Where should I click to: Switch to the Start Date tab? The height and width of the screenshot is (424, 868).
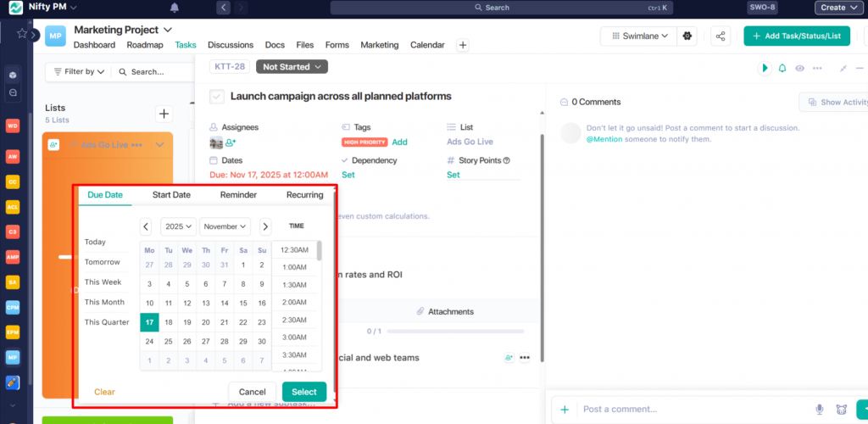[171, 195]
